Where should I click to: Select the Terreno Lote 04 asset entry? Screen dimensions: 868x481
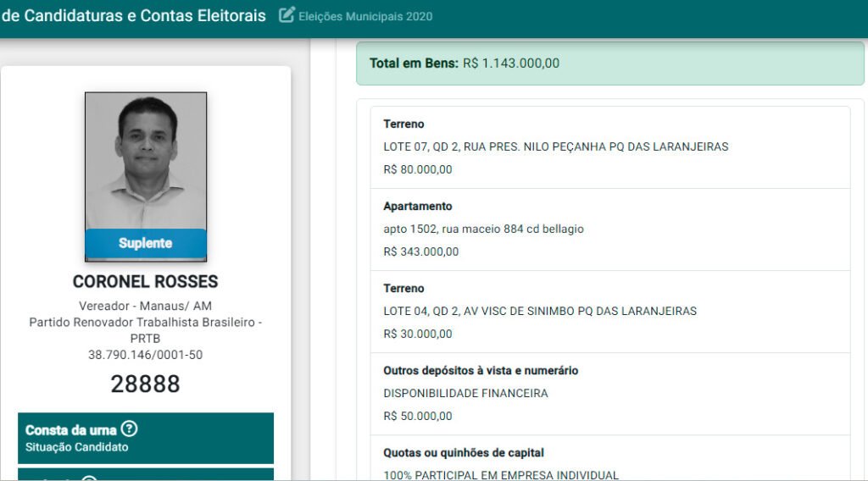[x=609, y=311]
